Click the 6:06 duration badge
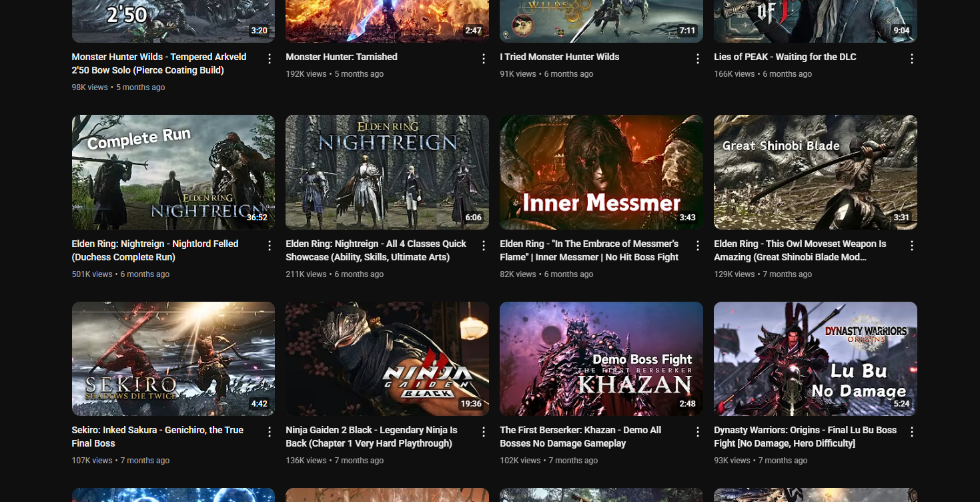Image resolution: width=980 pixels, height=502 pixels. 473,218
